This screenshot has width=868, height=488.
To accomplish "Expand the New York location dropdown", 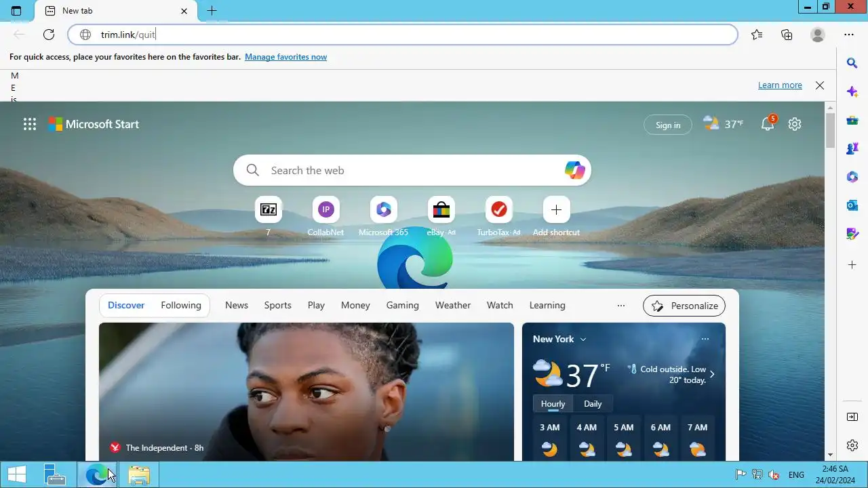I will 583,339.
